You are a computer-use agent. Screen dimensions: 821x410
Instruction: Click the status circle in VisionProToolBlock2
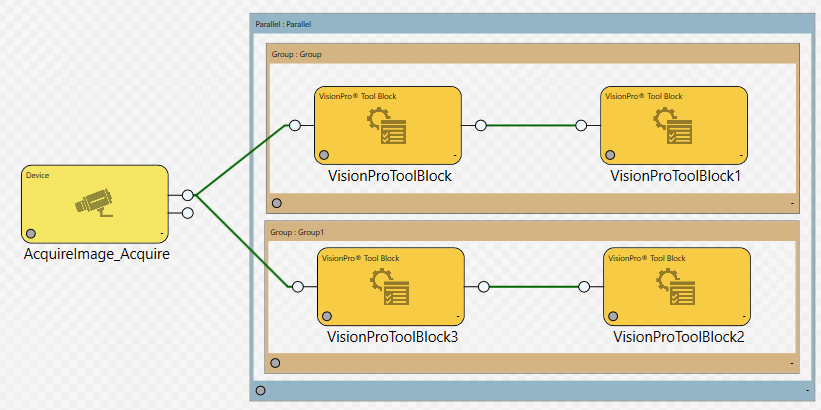[614, 316]
